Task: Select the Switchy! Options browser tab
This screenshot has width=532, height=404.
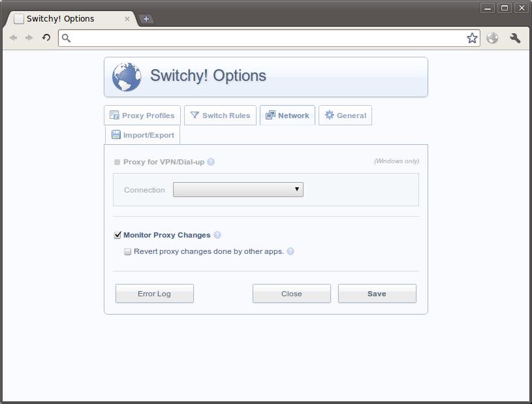Action: pos(71,19)
